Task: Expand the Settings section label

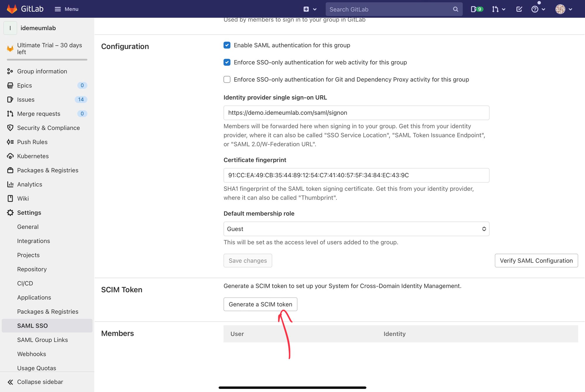Action: [29, 213]
